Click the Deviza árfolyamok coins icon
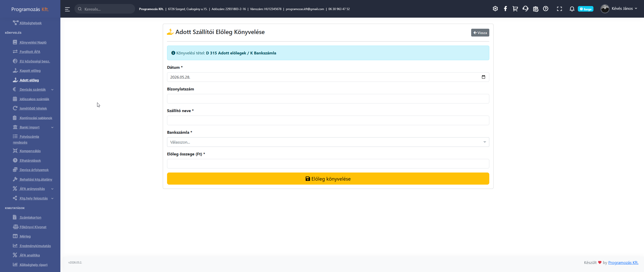This screenshot has width=644, height=272. (x=15, y=170)
